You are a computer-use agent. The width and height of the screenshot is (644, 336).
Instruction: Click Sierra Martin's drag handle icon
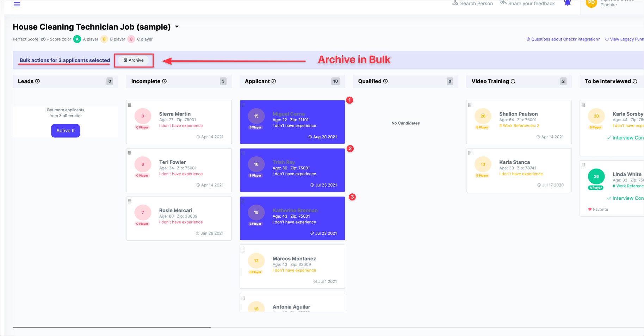coord(130,105)
